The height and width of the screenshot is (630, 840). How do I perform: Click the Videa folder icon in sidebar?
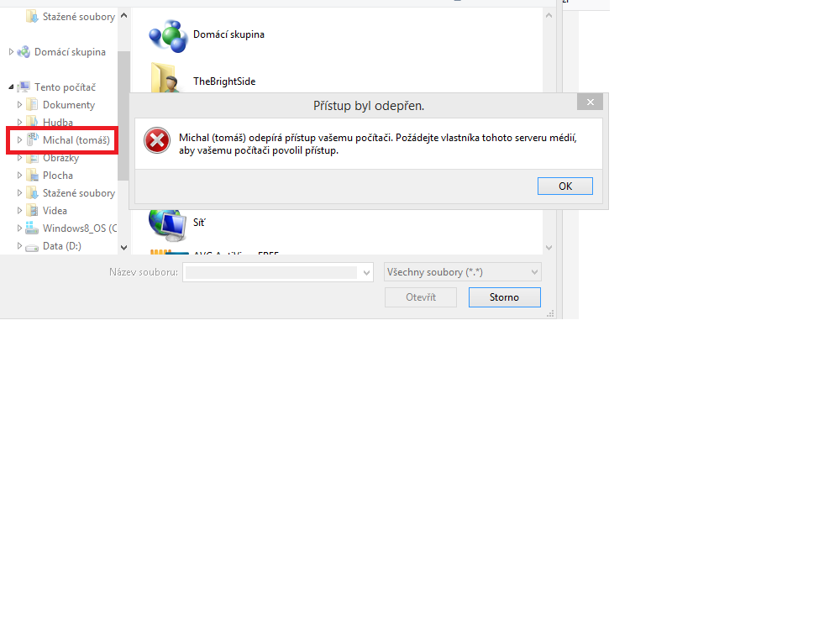33,211
